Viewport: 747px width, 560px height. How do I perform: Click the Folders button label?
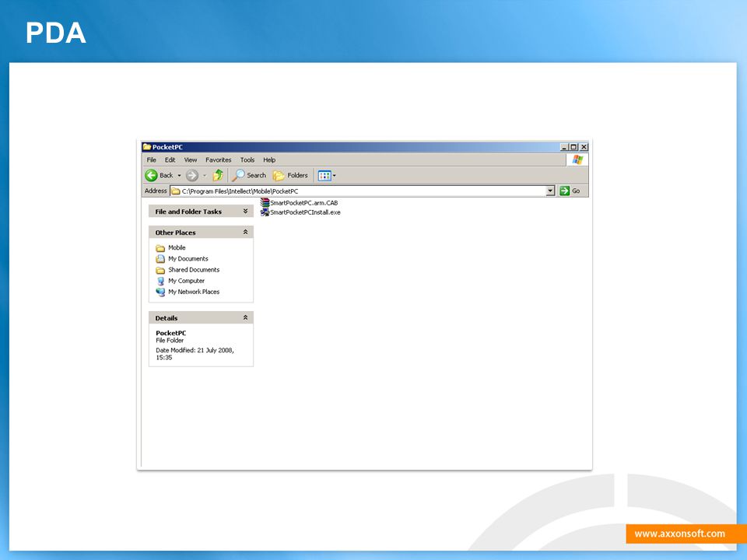pos(297,175)
